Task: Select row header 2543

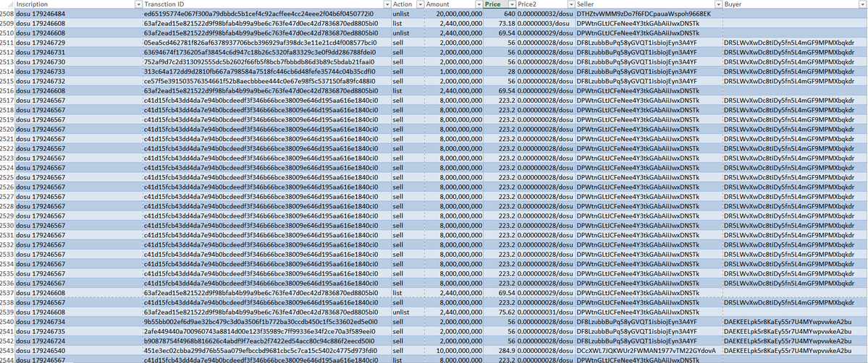Action: (7, 351)
